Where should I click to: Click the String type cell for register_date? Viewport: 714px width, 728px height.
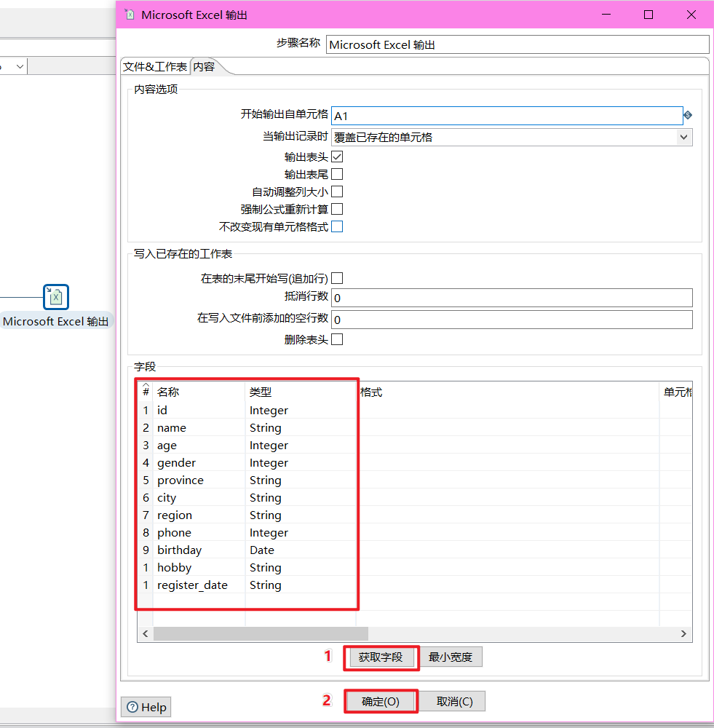[301, 585]
